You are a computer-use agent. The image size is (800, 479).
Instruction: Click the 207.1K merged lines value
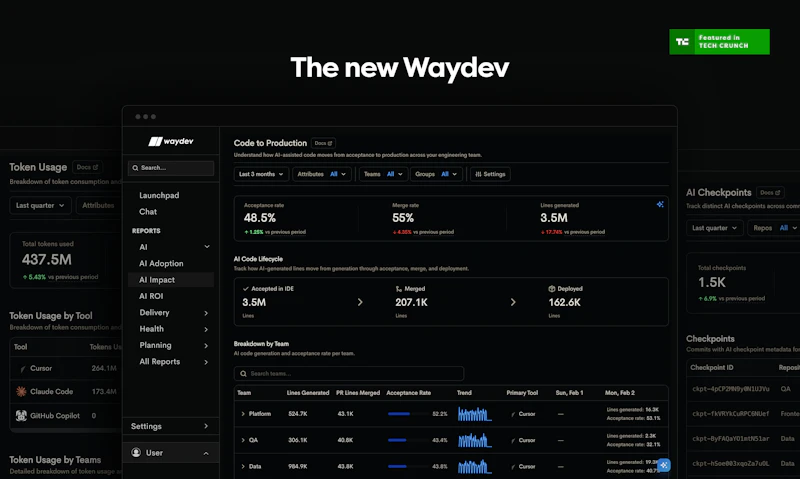411,302
